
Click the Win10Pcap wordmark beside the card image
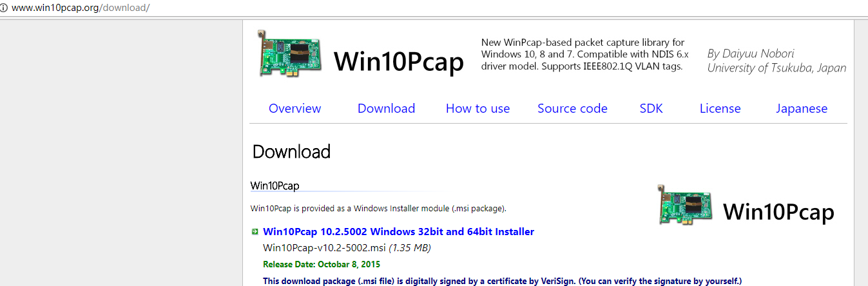778,212
